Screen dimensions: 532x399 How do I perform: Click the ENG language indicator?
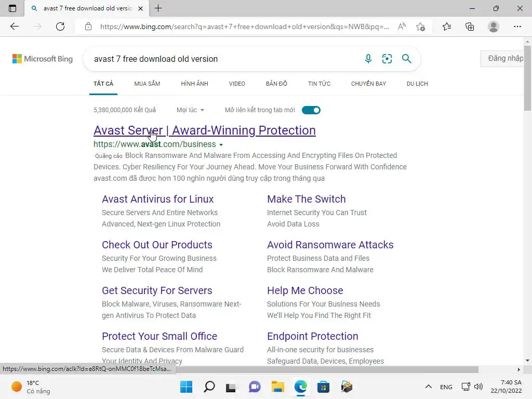coord(446,387)
